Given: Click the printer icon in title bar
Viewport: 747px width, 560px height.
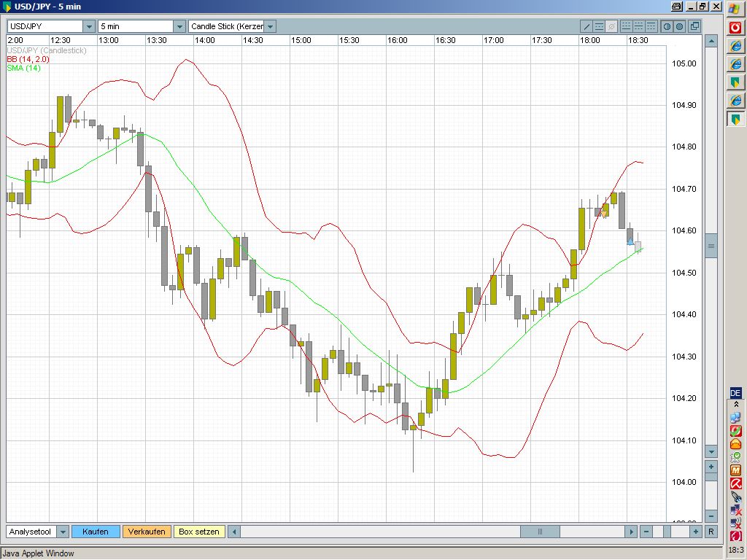Looking at the screenshot, I should [x=676, y=7].
